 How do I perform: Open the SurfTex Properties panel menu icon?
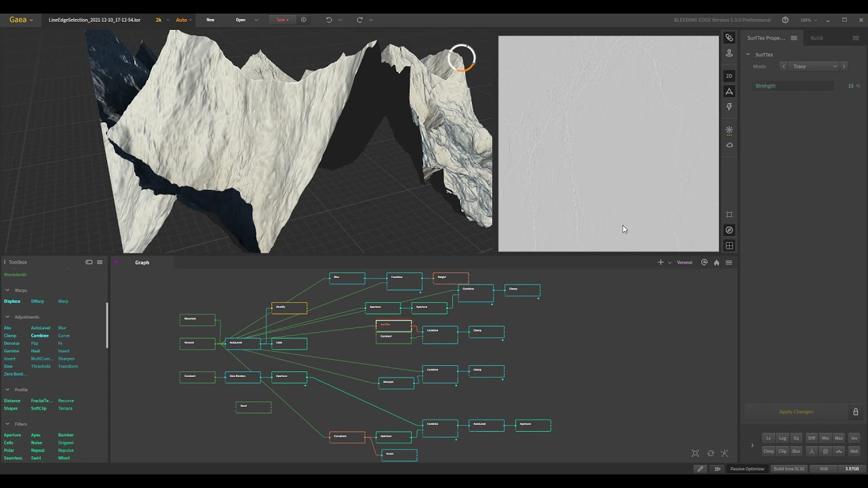pyautogui.click(x=793, y=38)
